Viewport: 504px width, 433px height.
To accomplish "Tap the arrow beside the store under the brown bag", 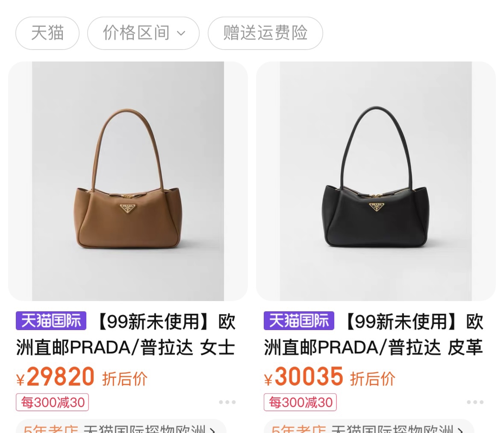I will 213,430.
